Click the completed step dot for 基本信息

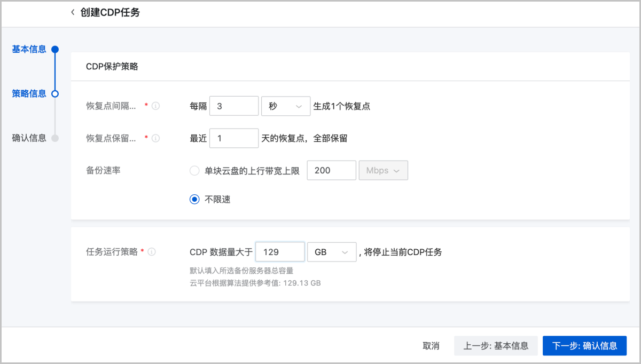(56, 49)
